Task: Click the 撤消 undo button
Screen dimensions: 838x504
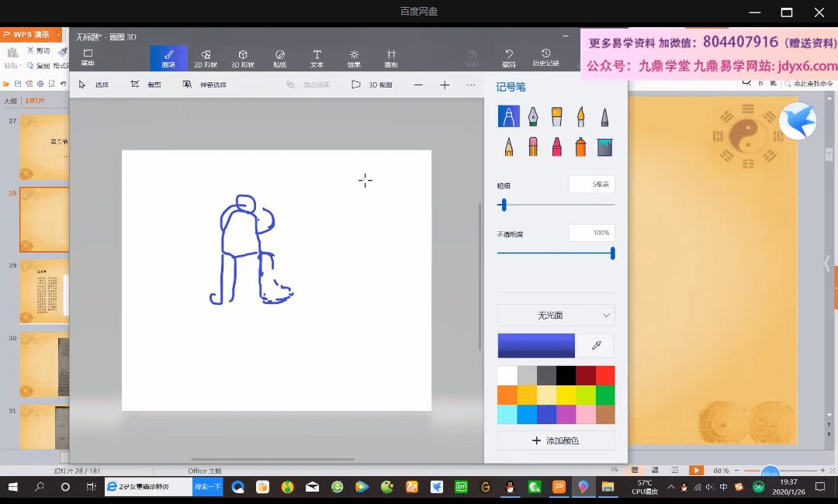Action: click(509, 57)
